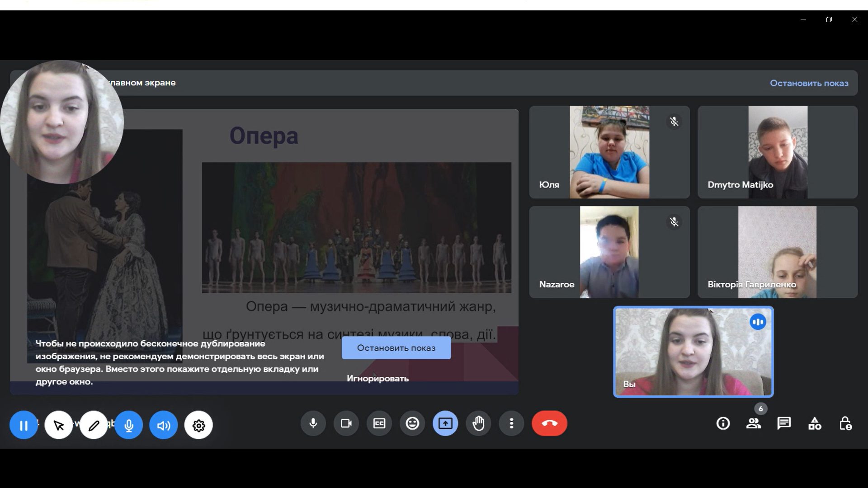Click the Игнорировать link
Viewport: 868px width, 488px height.
click(377, 379)
